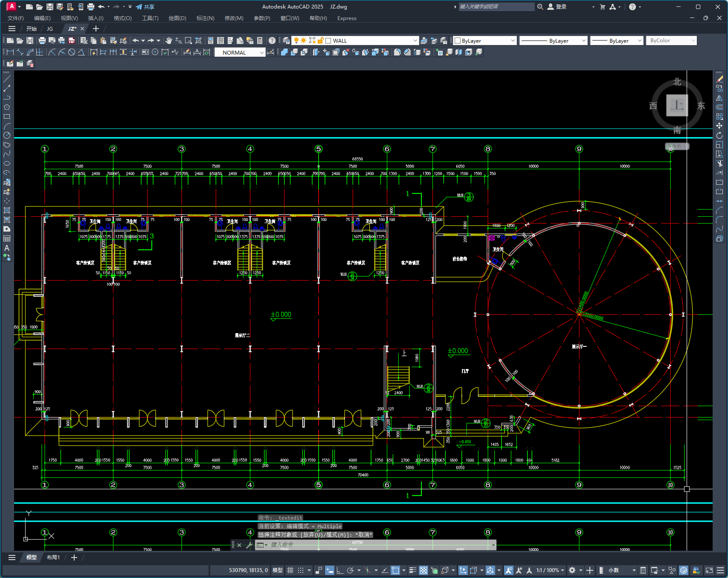
Task: Select the Angular dimension tool
Action: (x=81, y=52)
